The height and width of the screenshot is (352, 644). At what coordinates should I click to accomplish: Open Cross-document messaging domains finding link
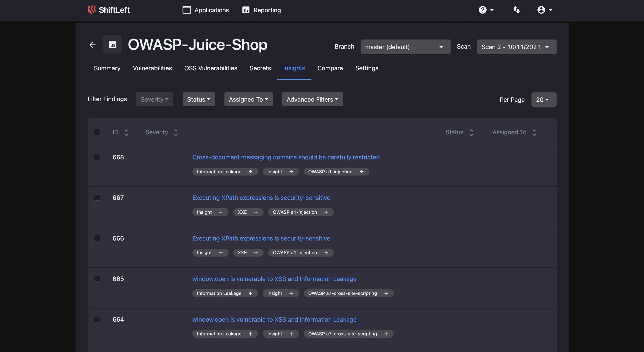tap(286, 157)
